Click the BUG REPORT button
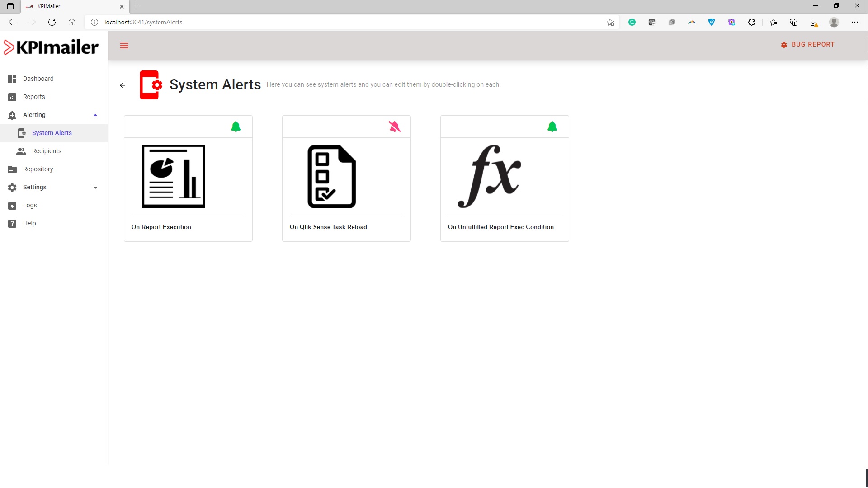Viewport: 868px width, 488px height. pyautogui.click(x=808, y=44)
